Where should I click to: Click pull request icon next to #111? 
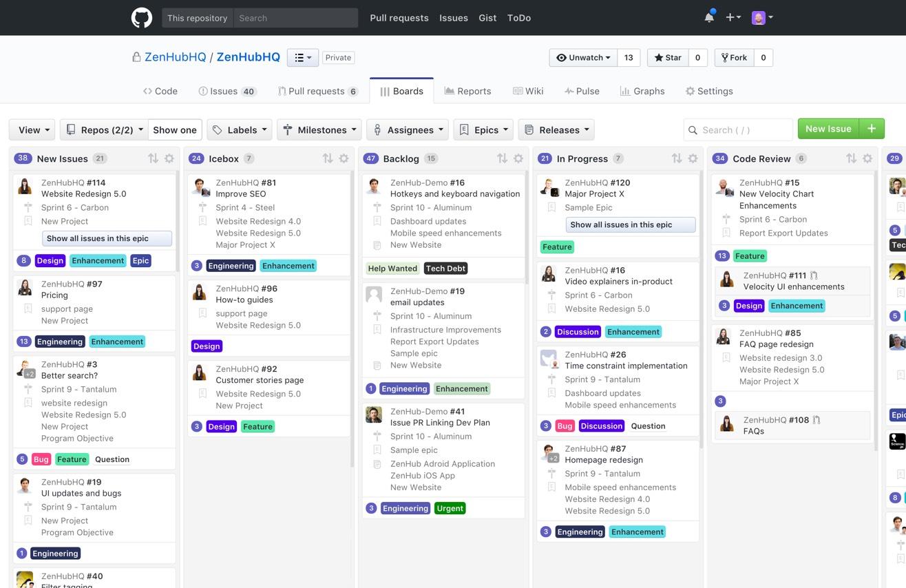click(x=814, y=275)
